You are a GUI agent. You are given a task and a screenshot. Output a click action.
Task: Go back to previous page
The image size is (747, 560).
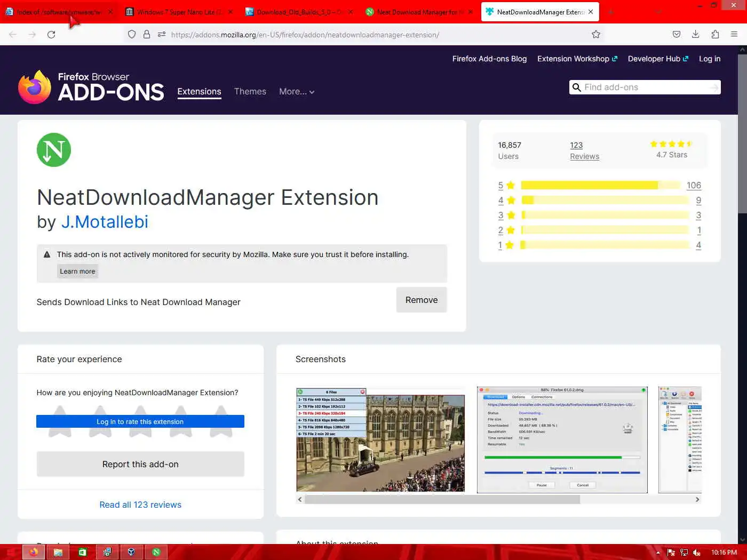[x=13, y=35]
